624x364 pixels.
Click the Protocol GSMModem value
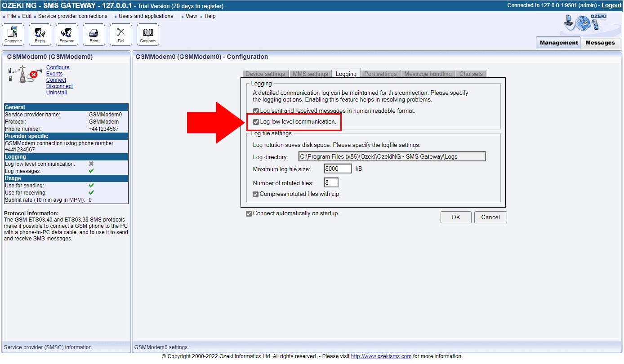(x=103, y=122)
